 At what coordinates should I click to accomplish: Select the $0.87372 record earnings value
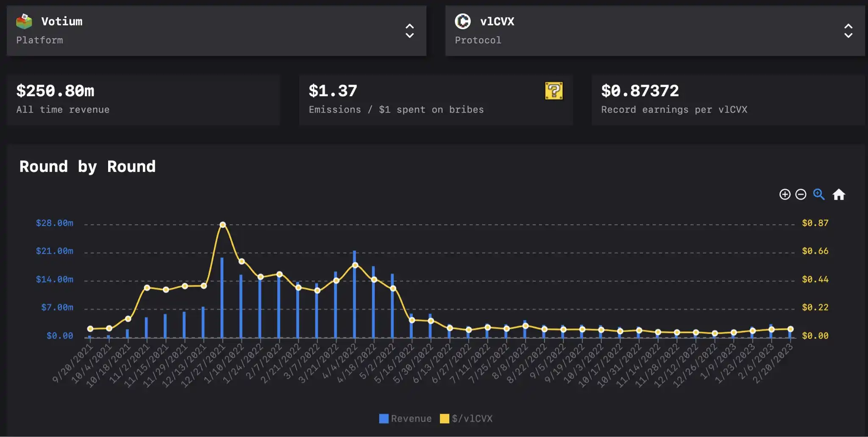[x=640, y=91]
